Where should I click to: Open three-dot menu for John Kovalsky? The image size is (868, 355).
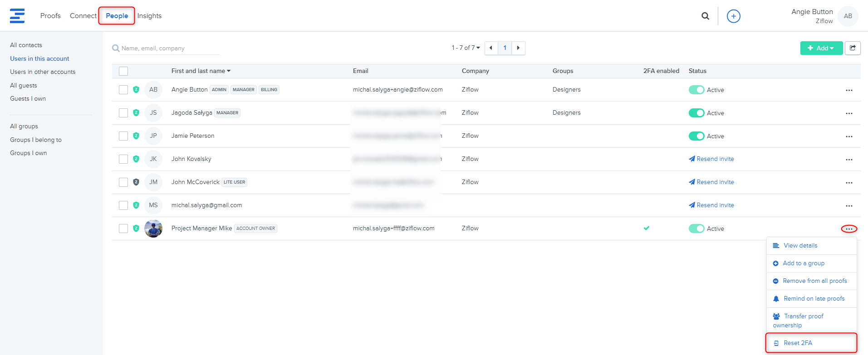(x=849, y=160)
